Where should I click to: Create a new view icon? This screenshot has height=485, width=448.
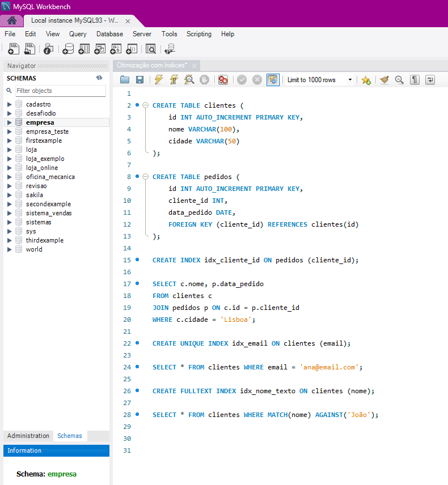click(100, 49)
